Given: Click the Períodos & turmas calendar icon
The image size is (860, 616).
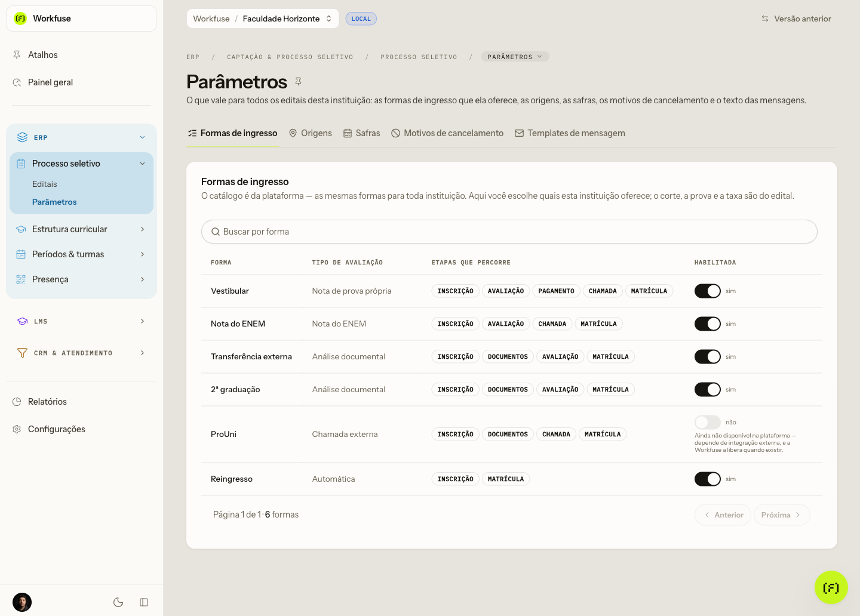Looking at the screenshot, I should 21,254.
